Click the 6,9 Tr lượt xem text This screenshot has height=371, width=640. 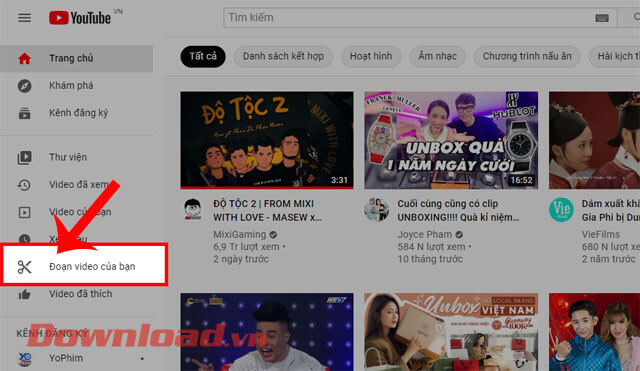tap(247, 247)
